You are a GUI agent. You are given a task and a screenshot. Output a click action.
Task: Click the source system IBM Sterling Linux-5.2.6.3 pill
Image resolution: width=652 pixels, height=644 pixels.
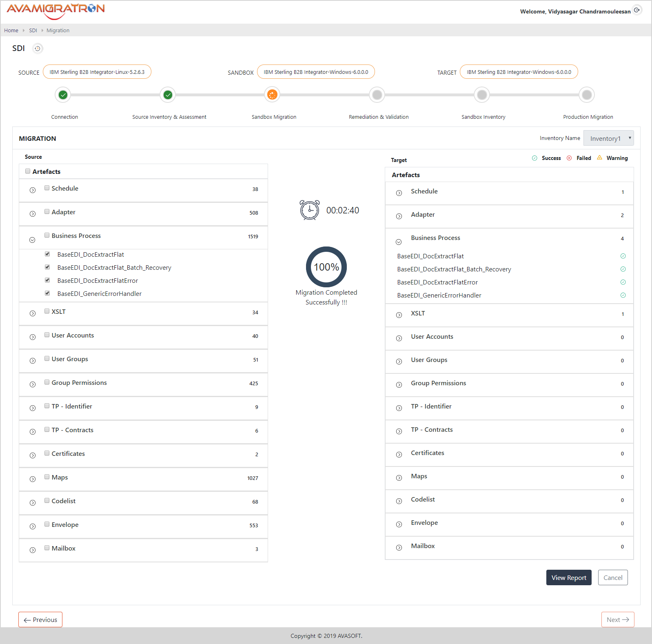point(97,72)
